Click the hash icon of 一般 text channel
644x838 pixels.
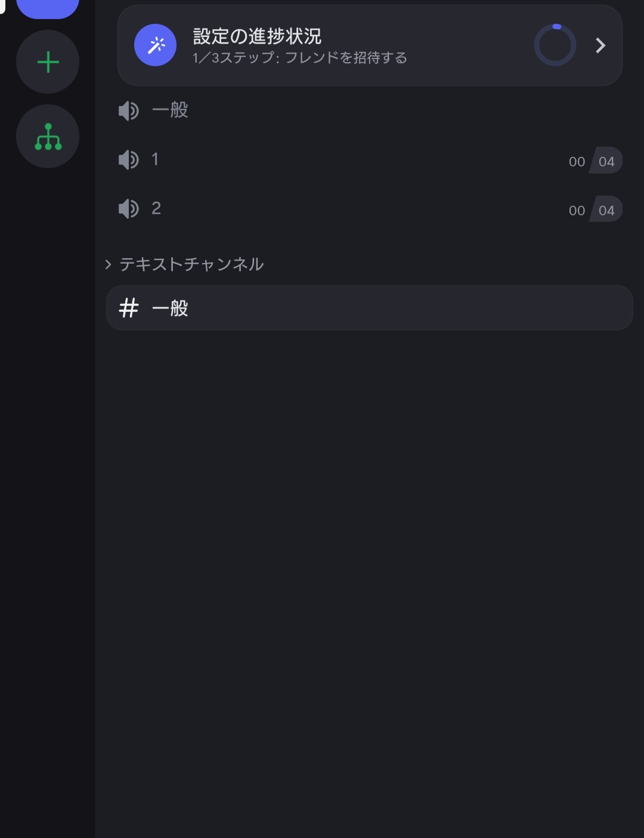129,308
